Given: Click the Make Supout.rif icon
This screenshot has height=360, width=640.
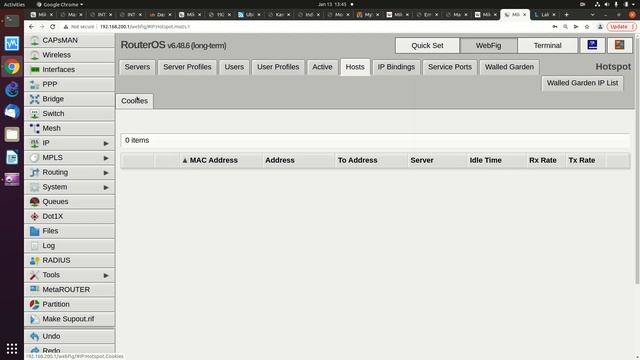Looking at the screenshot, I should [x=35, y=319].
